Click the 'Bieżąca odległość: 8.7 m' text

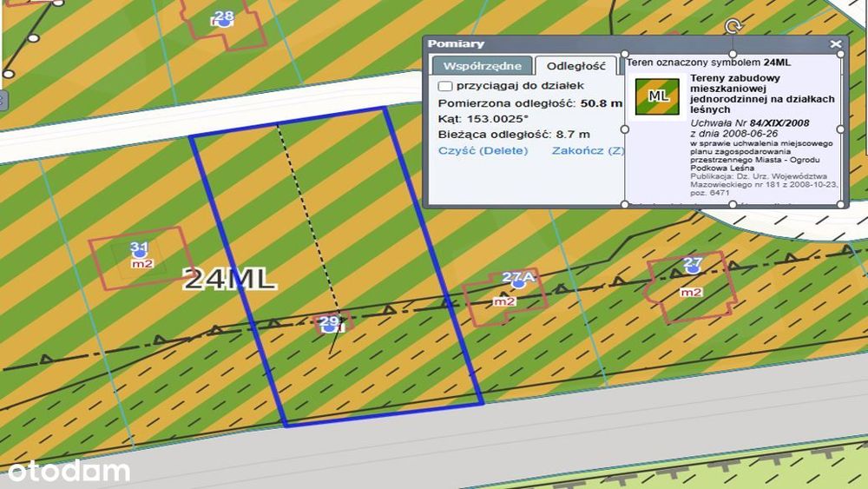point(514,135)
